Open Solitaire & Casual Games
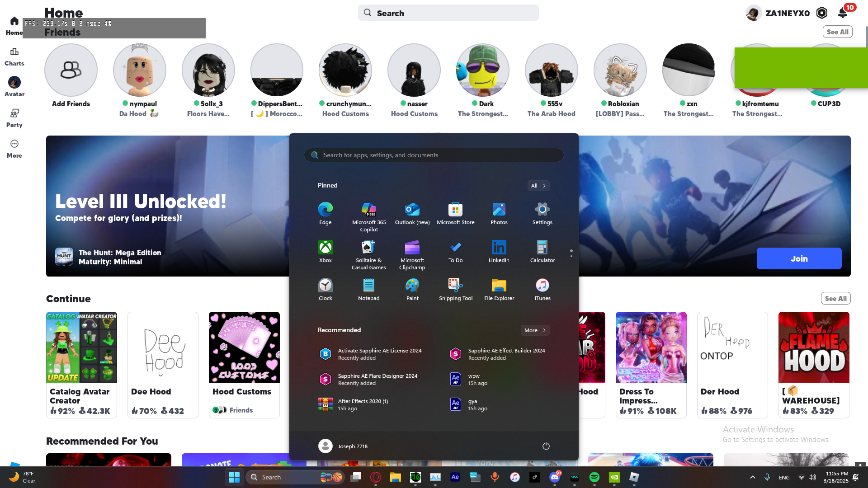 point(369,255)
